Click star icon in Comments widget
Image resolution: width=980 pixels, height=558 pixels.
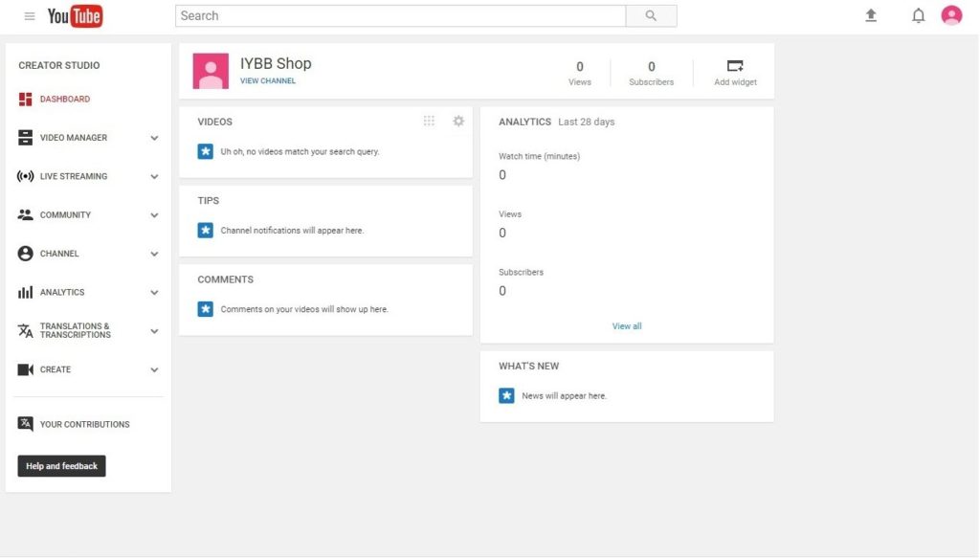[x=205, y=309]
